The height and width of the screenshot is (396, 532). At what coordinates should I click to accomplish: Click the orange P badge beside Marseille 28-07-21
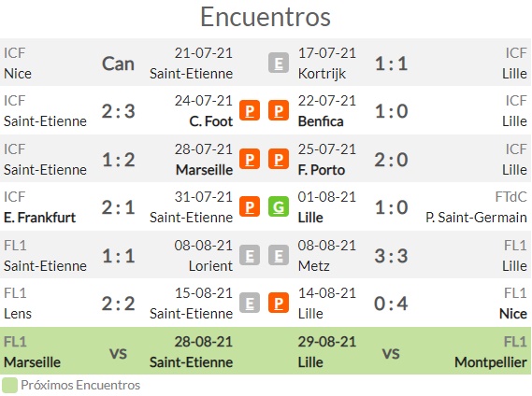[250, 159]
